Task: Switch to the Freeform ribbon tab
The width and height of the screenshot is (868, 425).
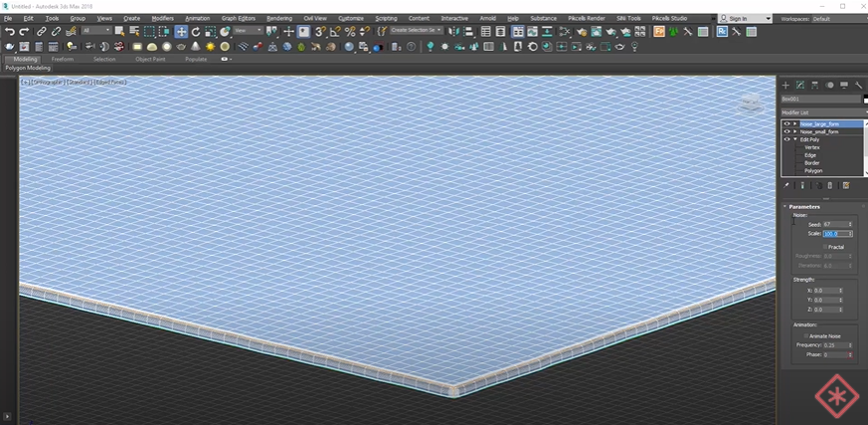Action: pyautogui.click(x=63, y=59)
